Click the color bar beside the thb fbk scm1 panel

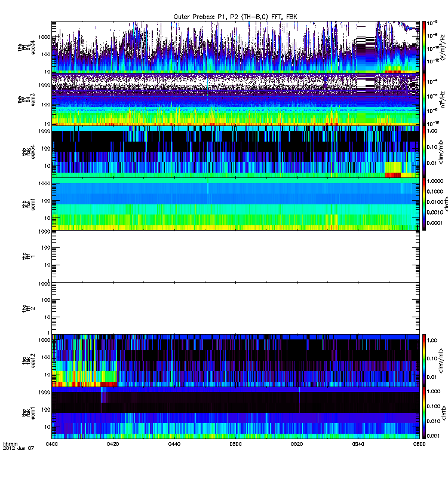(x=424, y=204)
